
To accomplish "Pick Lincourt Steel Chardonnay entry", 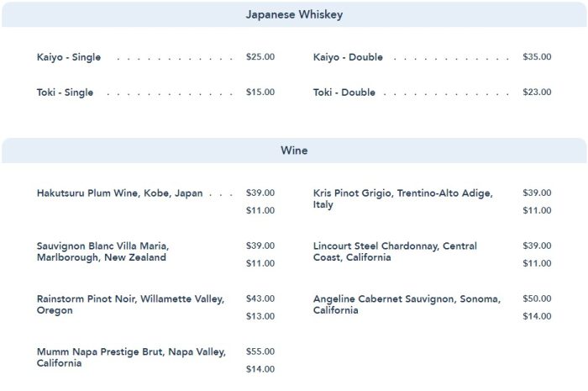I will click(395, 251).
